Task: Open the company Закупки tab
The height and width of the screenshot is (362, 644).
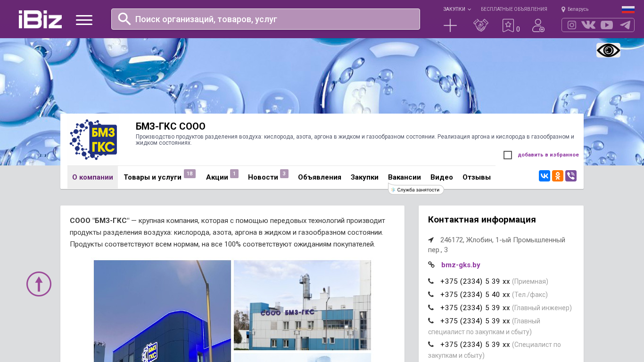Action: click(x=364, y=177)
